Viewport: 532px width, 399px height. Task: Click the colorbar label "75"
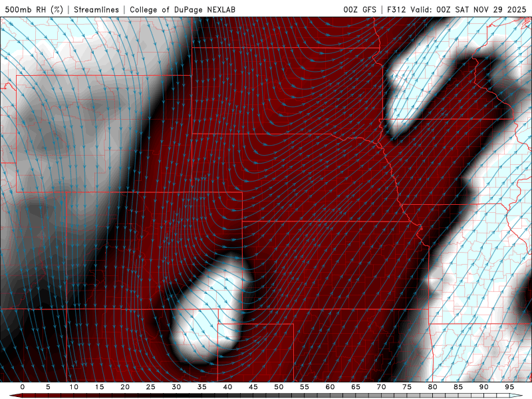[407, 387]
